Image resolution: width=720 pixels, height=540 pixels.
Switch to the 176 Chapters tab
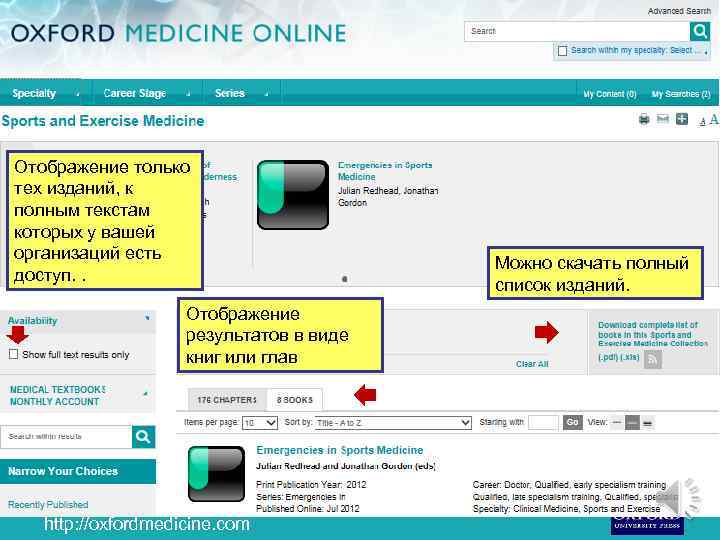point(227,400)
